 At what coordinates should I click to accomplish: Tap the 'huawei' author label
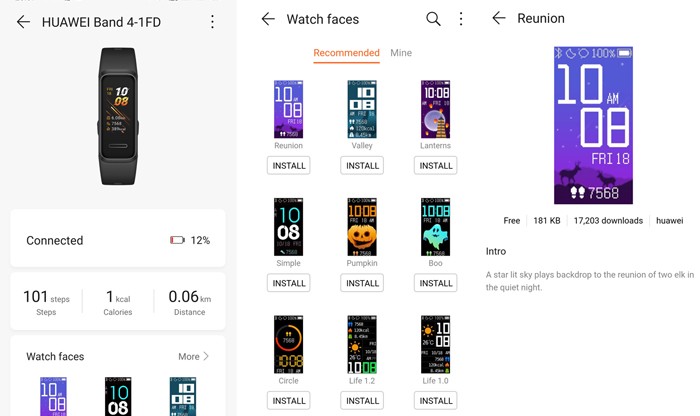tap(669, 220)
